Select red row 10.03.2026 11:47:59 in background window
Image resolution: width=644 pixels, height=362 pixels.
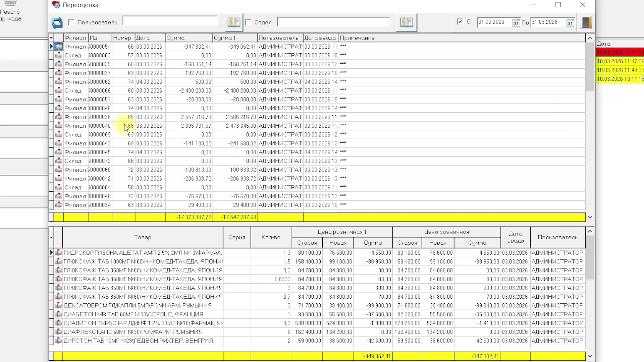[x=620, y=53]
